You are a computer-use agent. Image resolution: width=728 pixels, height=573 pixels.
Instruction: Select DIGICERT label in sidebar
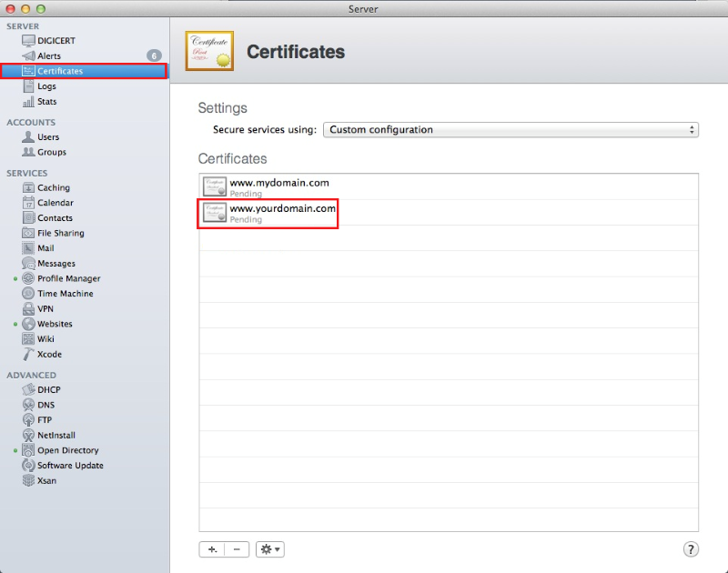56,41
